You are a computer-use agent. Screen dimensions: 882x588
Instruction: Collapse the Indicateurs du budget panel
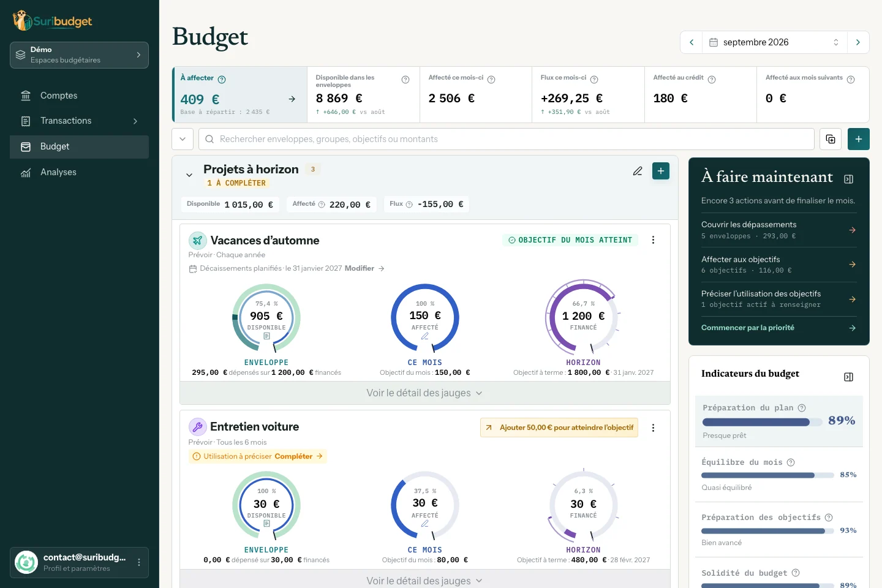pyautogui.click(x=848, y=377)
